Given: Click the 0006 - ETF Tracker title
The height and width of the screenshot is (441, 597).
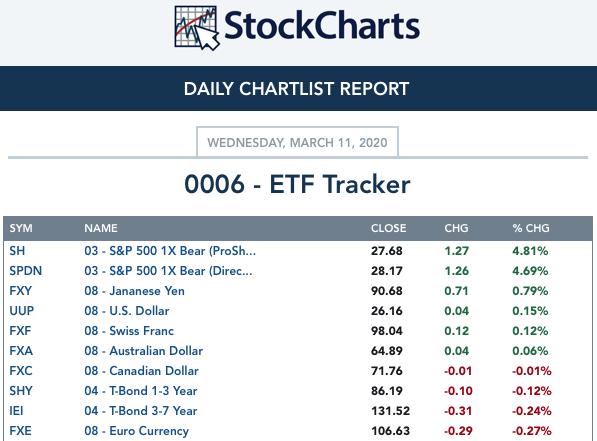Looking at the screenshot, I should (297, 184).
